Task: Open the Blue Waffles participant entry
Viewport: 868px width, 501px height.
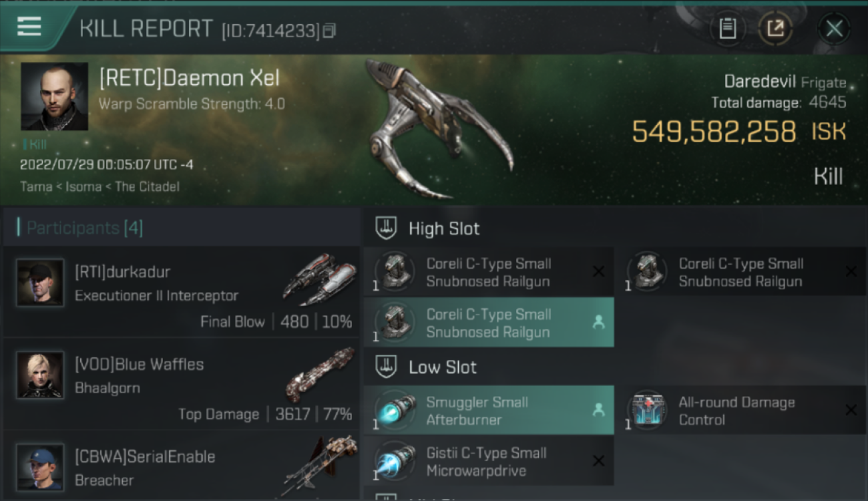Action: click(181, 384)
